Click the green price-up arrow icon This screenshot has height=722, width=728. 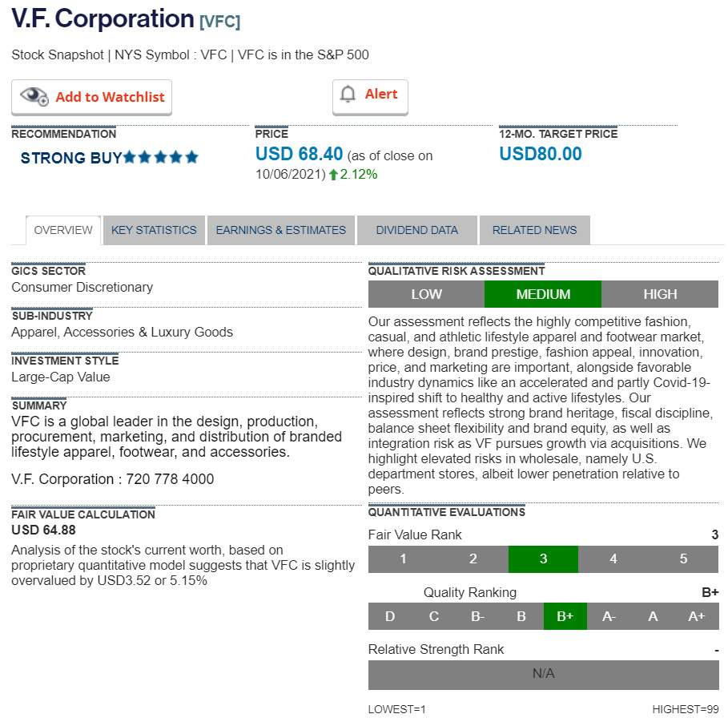pos(333,174)
